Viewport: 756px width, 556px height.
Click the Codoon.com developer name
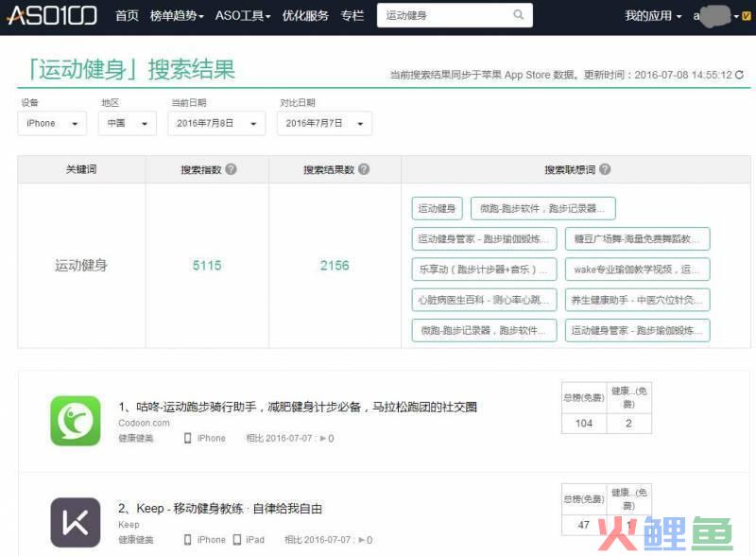144,423
